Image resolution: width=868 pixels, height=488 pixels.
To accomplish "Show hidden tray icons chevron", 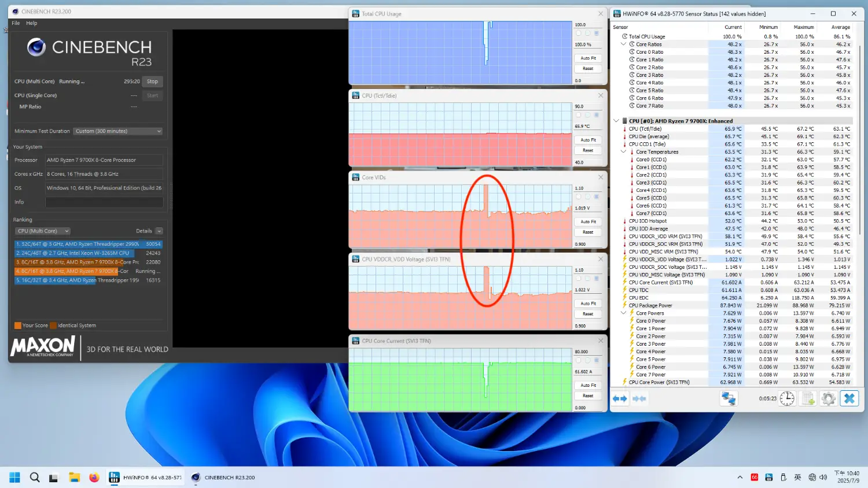I will [x=740, y=478].
